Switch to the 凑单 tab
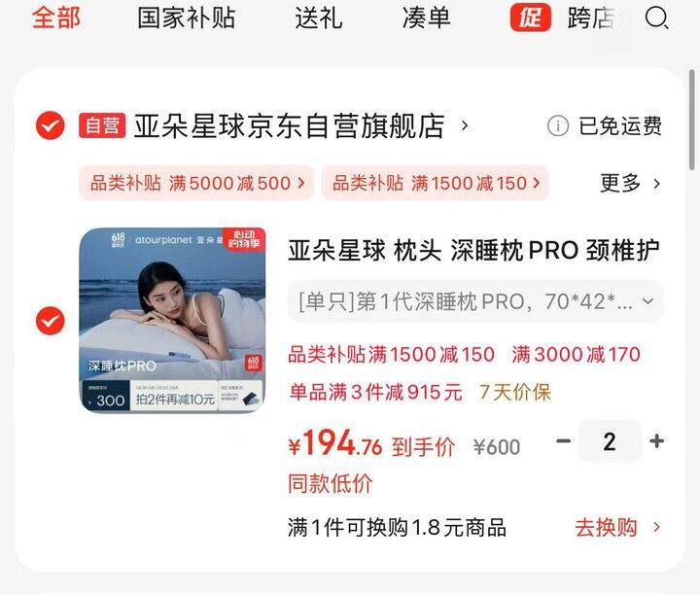The height and width of the screenshot is (595, 700). coord(426,18)
